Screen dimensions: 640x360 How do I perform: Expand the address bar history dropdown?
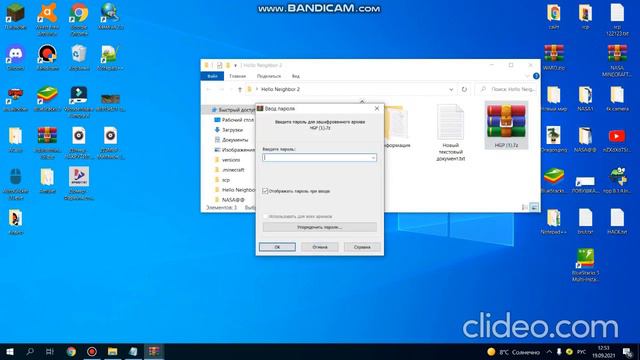click(451, 89)
